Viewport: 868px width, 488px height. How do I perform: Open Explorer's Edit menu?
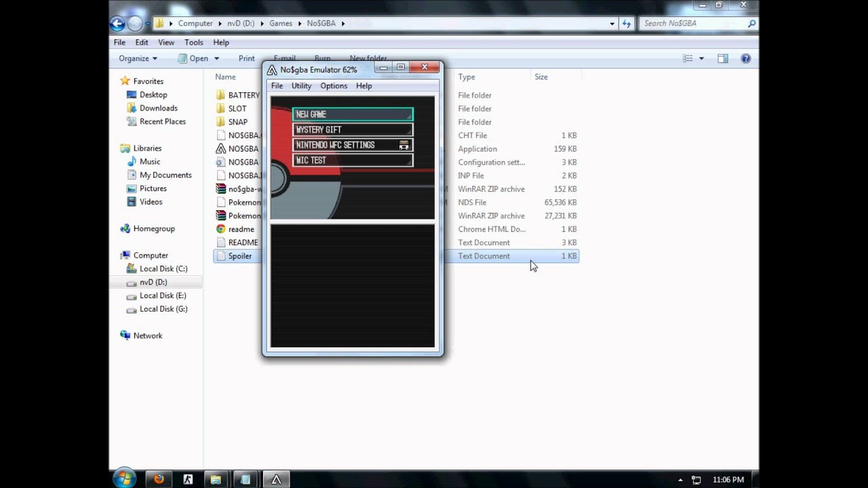coord(141,42)
